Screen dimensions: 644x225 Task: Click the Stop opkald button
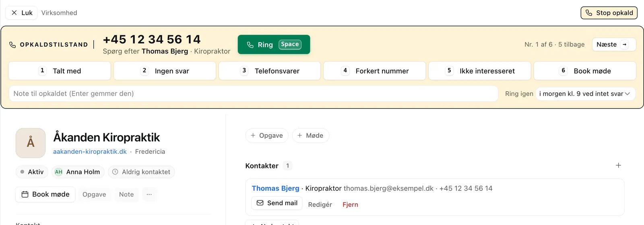tap(609, 13)
